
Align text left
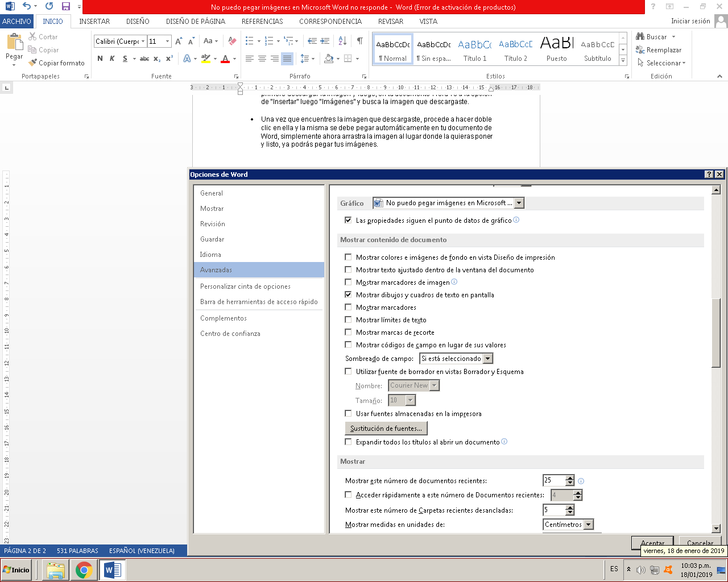[249, 59]
